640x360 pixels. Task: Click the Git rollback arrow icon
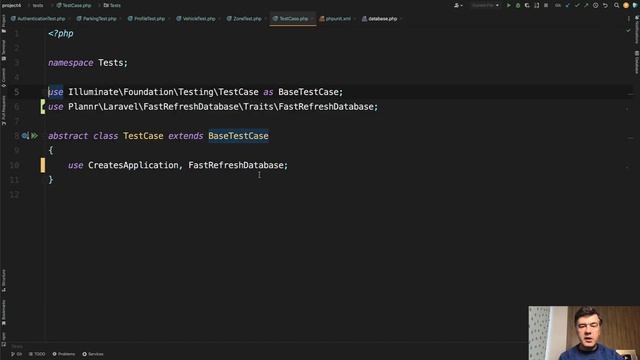point(606,5)
